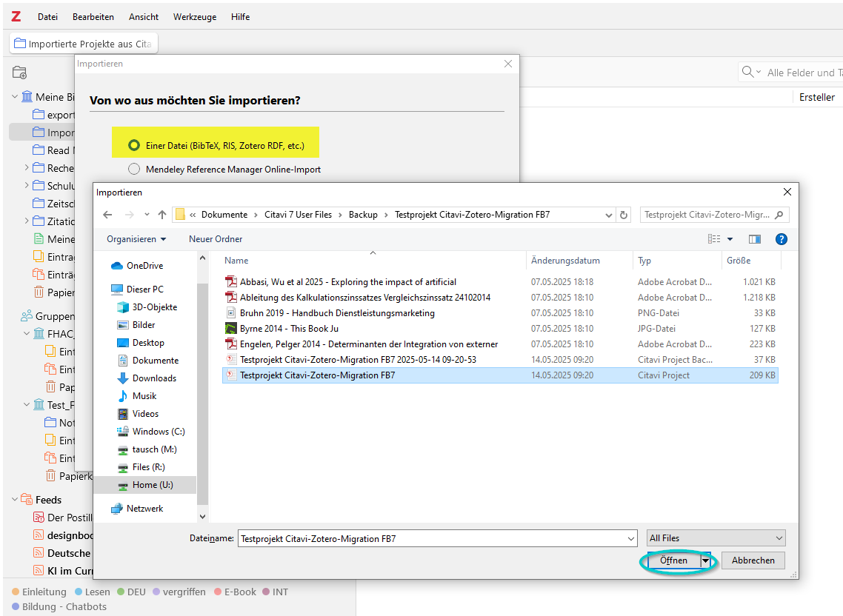This screenshot has width=843, height=616.
Task: Click Backup in the address path
Action: [x=363, y=215]
